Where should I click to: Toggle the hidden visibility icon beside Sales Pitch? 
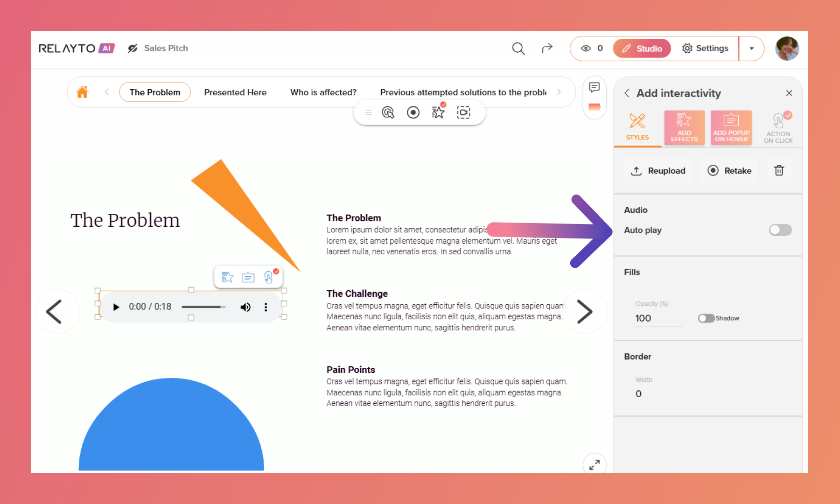133,49
